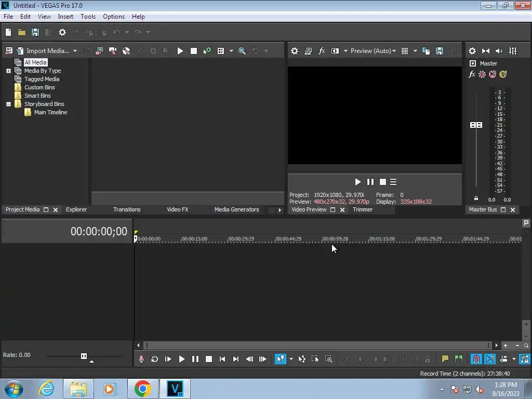This screenshot has height=399, width=532.
Task: Go to Start in timeline transport
Action: coord(222,359)
